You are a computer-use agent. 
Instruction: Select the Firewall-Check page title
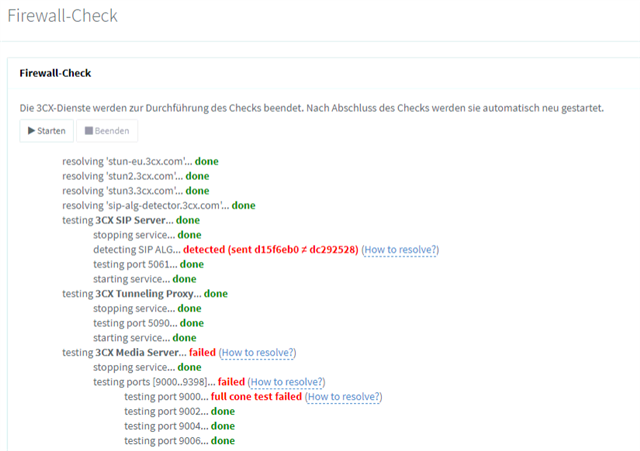coord(62,16)
